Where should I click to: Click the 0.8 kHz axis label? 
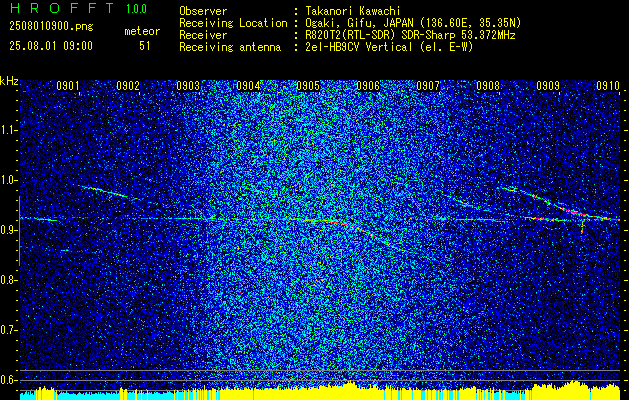[8, 280]
